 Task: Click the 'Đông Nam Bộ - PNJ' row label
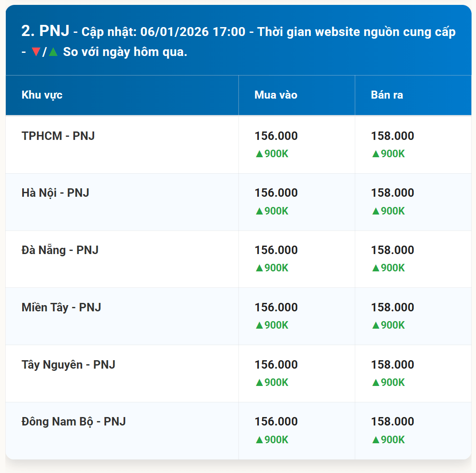click(x=73, y=421)
